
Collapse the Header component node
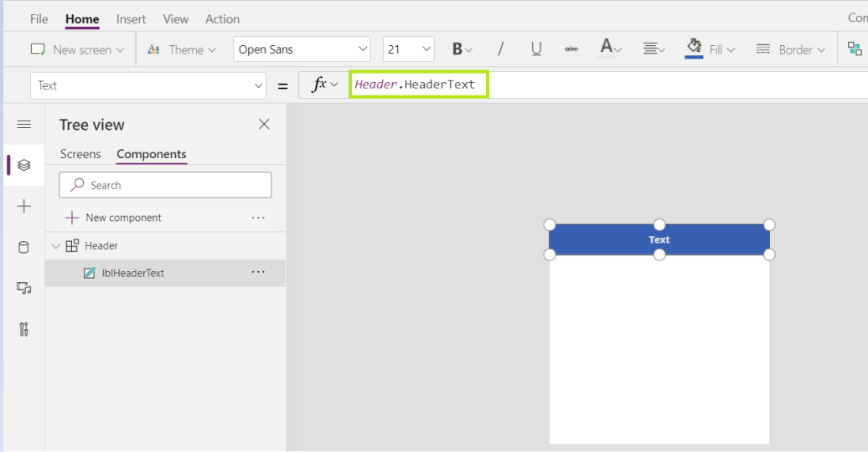tap(55, 245)
